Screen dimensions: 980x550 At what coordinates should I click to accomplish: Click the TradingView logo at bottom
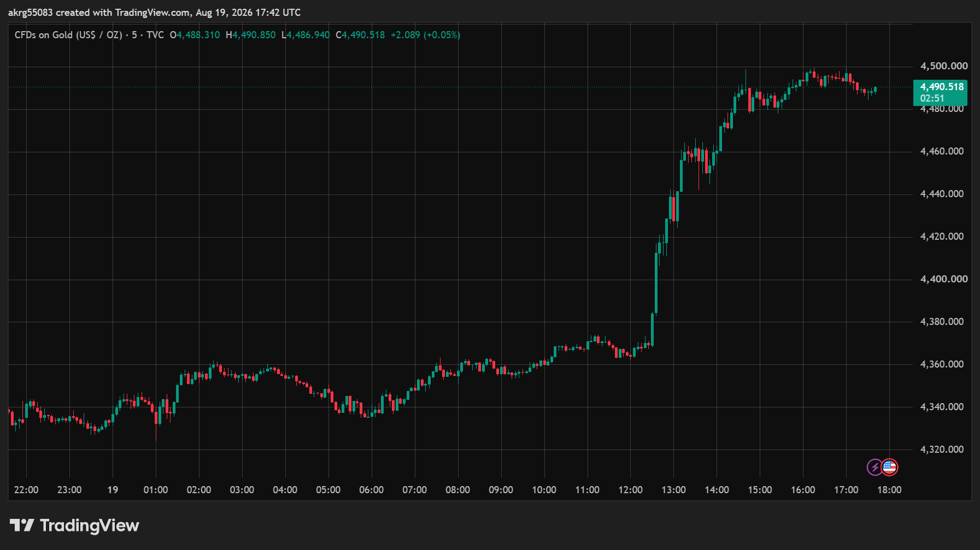click(x=75, y=525)
